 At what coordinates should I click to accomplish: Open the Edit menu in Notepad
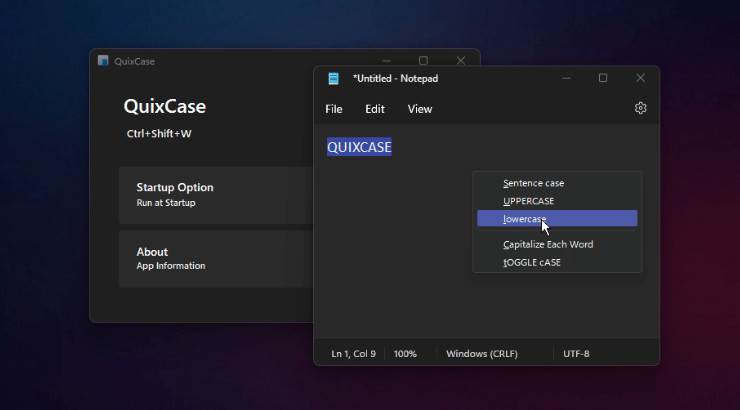[x=375, y=109]
